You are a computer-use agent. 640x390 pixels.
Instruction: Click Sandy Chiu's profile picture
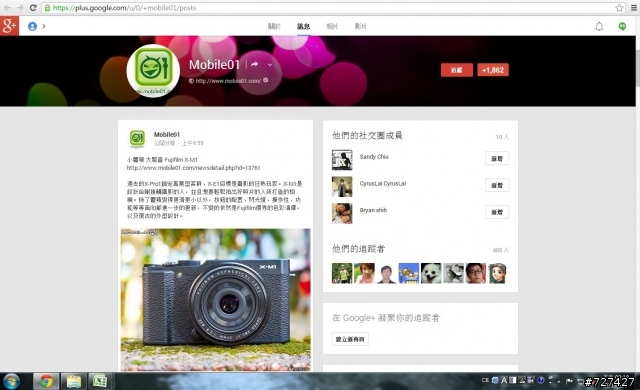tap(342, 160)
